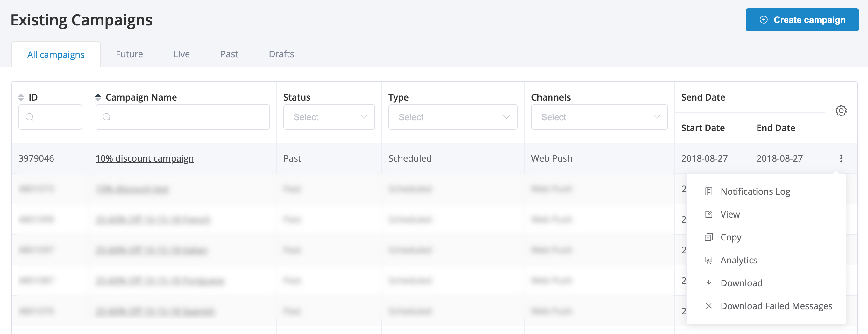Click the Status dropdown chevron
This screenshot has width=868, height=334.
point(364,117)
